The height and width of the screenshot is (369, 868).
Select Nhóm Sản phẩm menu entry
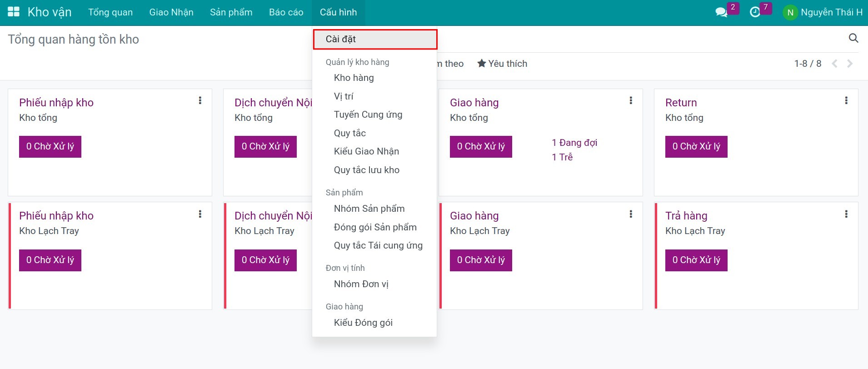pyautogui.click(x=374, y=209)
